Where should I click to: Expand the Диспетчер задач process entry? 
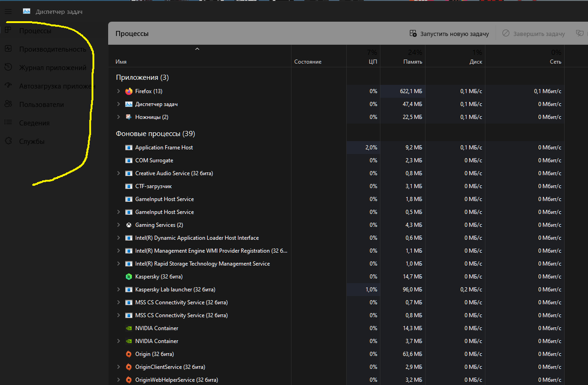(118, 104)
